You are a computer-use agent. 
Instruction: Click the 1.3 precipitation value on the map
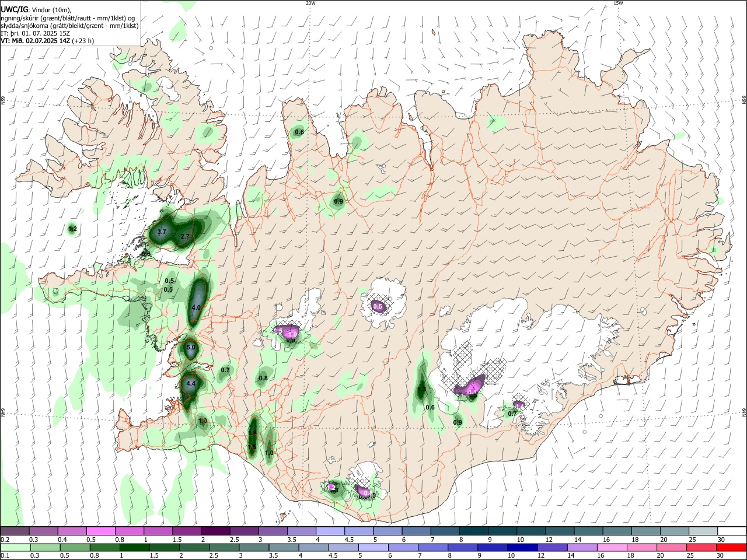click(x=422, y=390)
